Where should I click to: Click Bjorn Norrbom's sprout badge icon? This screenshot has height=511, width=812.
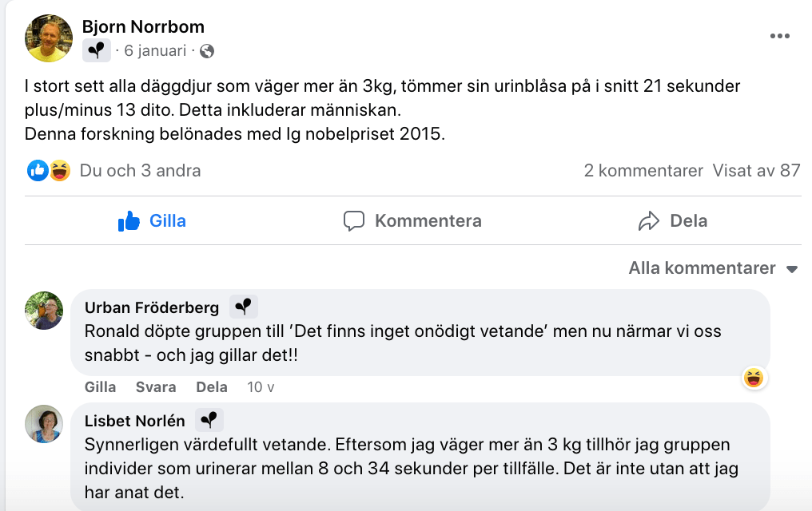pos(97,51)
